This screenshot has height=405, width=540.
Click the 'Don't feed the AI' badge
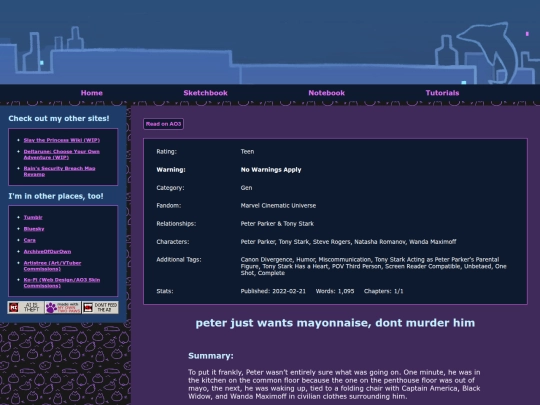click(100, 307)
